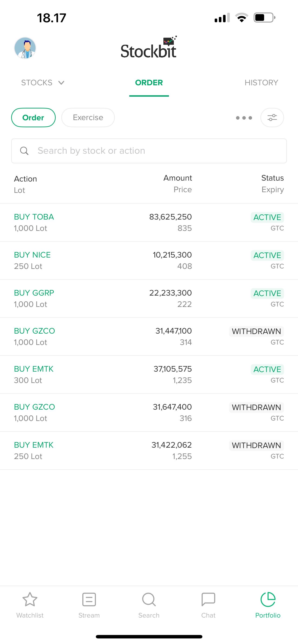Tap the filter sliders icon
The image size is (298, 644).
pyautogui.click(x=272, y=118)
